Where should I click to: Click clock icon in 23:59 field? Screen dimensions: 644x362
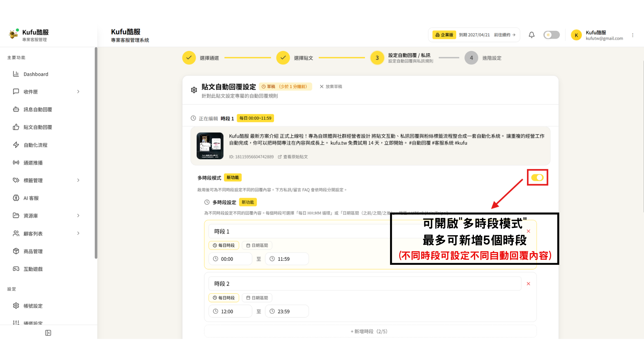pyautogui.click(x=272, y=311)
